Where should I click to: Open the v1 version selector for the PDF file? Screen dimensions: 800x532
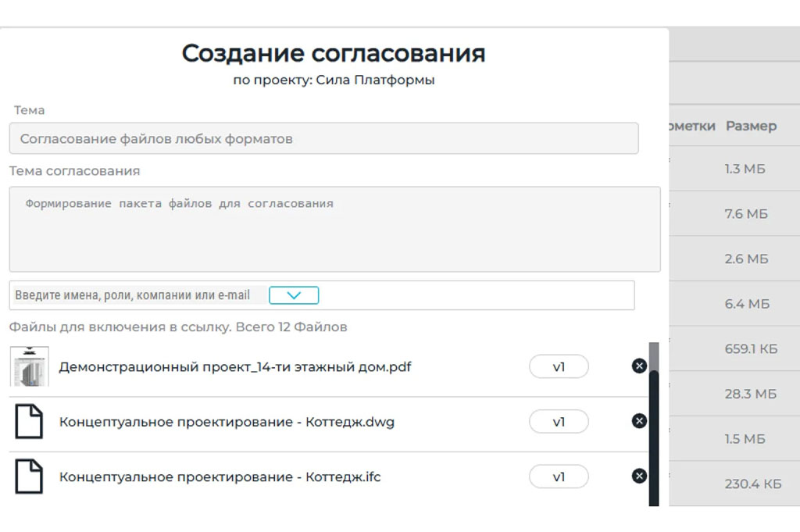(x=559, y=366)
